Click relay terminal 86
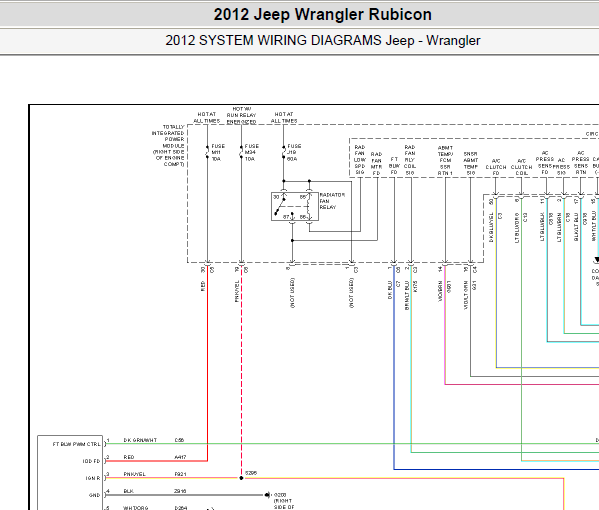The height and width of the screenshot is (510, 599). point(303,217)
